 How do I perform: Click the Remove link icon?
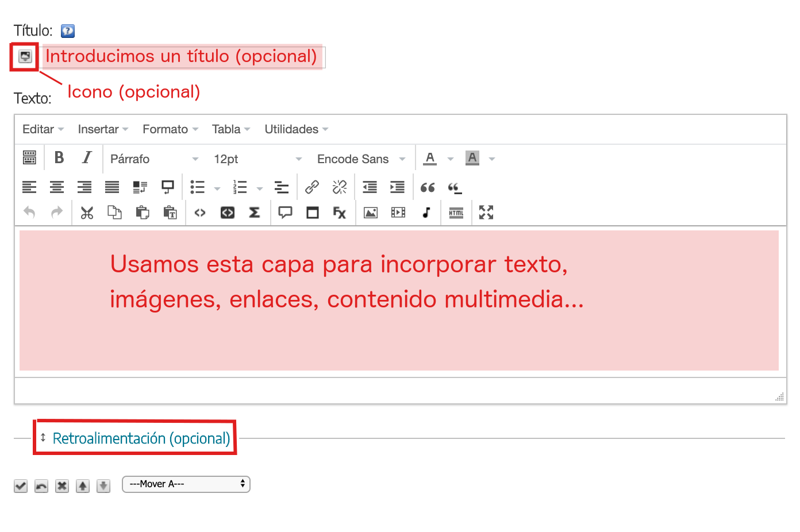coord(340,187)
